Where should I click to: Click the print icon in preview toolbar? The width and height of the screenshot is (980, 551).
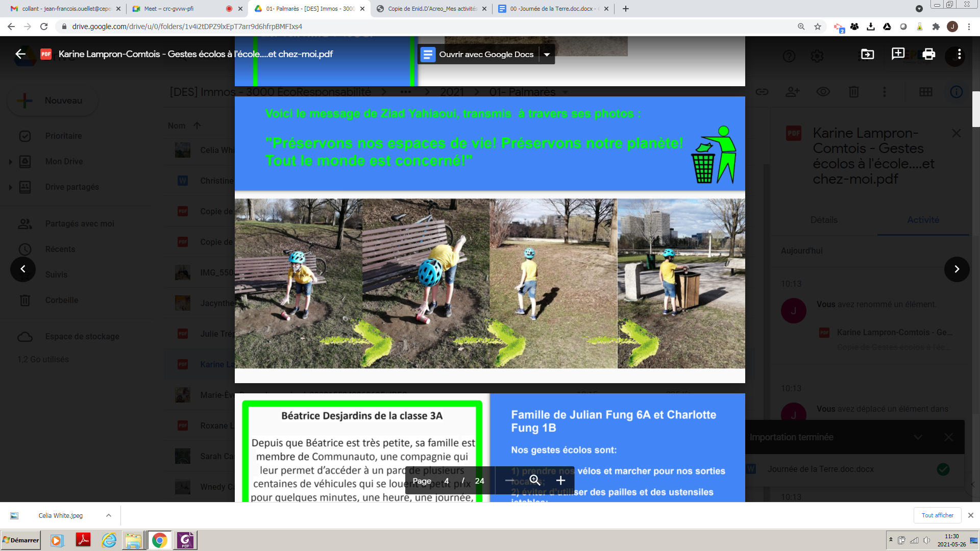(928, 54)
